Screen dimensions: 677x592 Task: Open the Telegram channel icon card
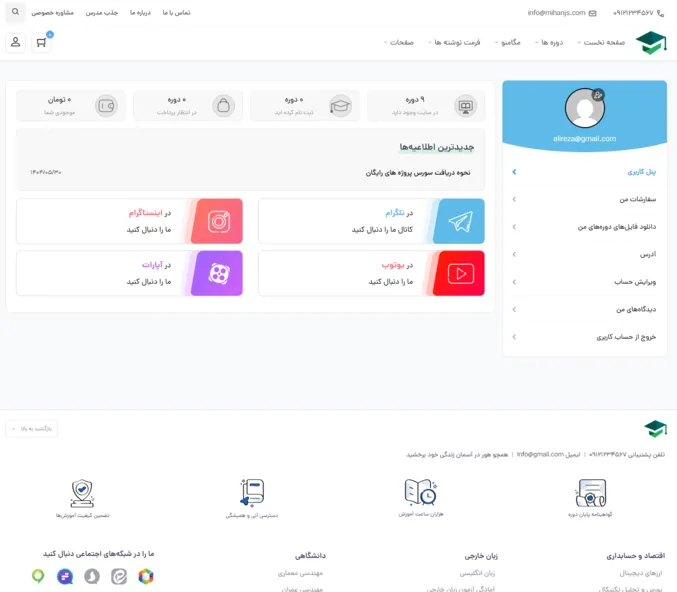(459, 221)
